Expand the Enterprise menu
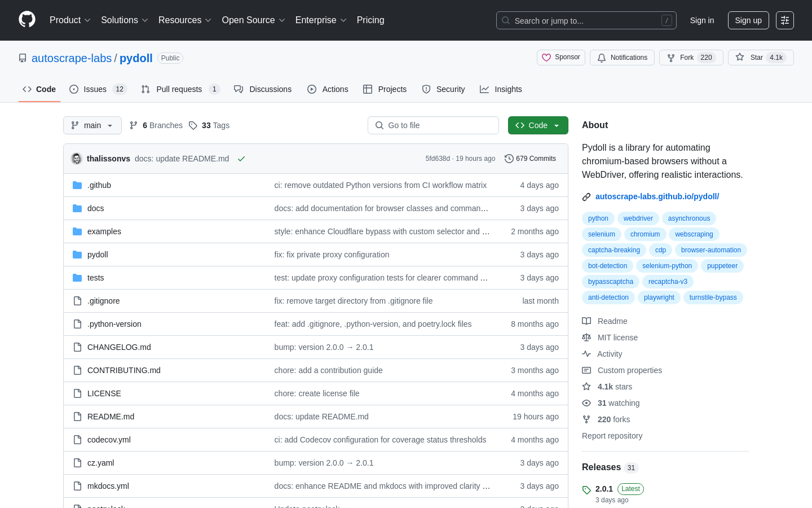Image resolution: width=812 pixels, height=508 pixels. tap(321, 20)
